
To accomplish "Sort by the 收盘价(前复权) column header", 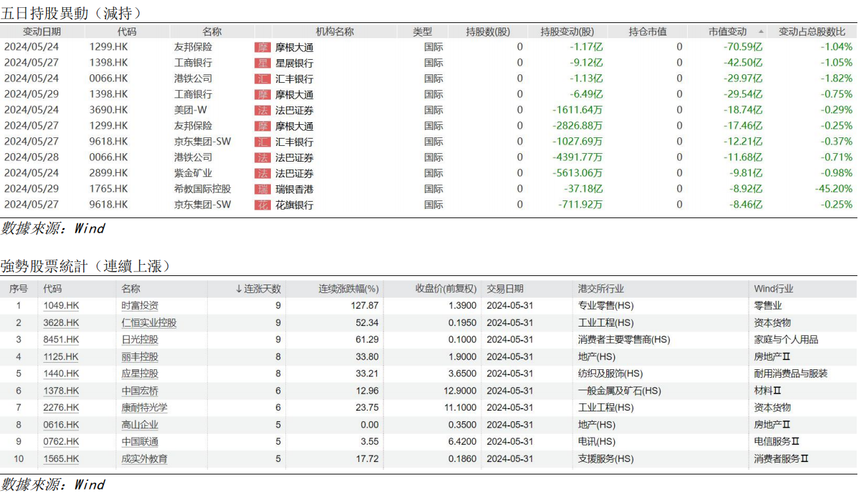I will tap(446, 288).
